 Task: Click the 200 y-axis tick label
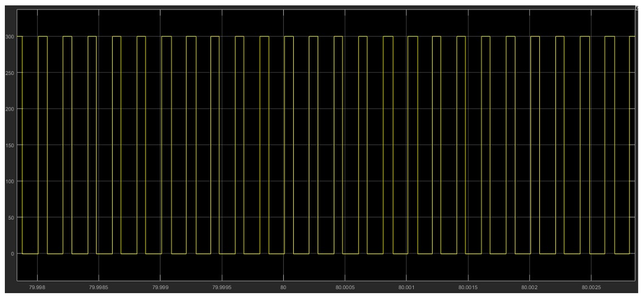[x=9, y=109]
